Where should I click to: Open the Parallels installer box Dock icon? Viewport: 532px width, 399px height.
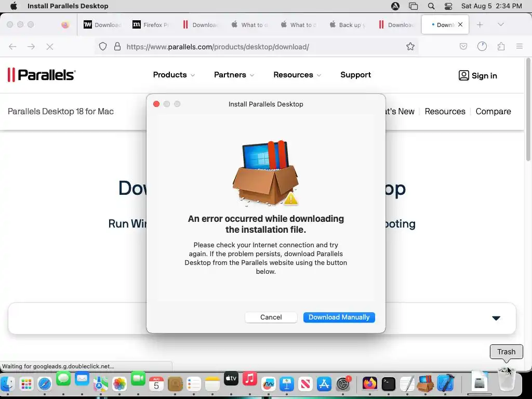(x=425, y=384)
